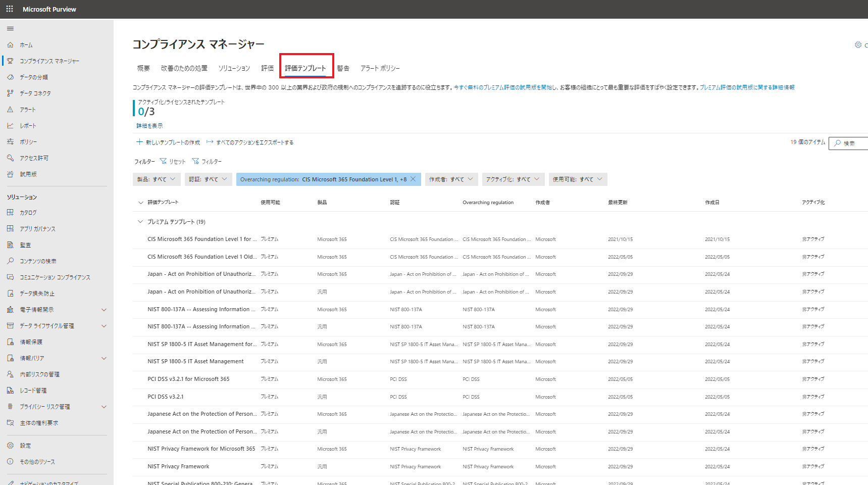Expand the データ ライフサイクル管理 chevron
The image size is (868, 485).
pos(104,326)
